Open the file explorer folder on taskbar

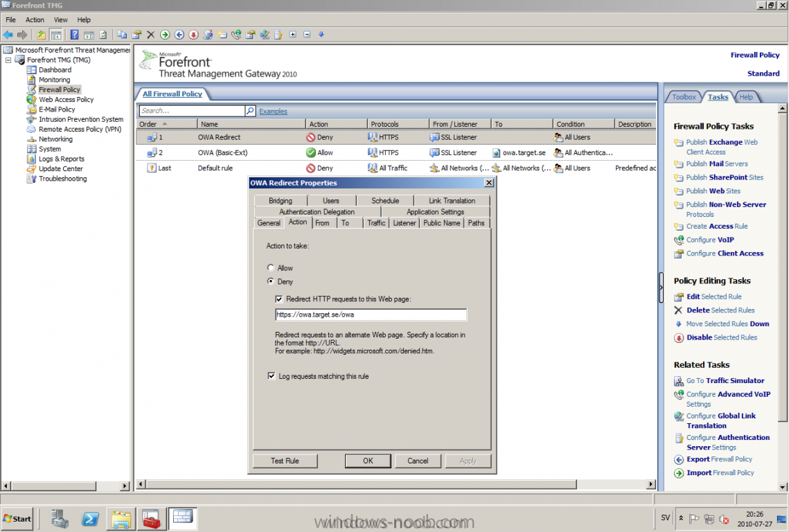pyautogui.click(x=121, y=519)
